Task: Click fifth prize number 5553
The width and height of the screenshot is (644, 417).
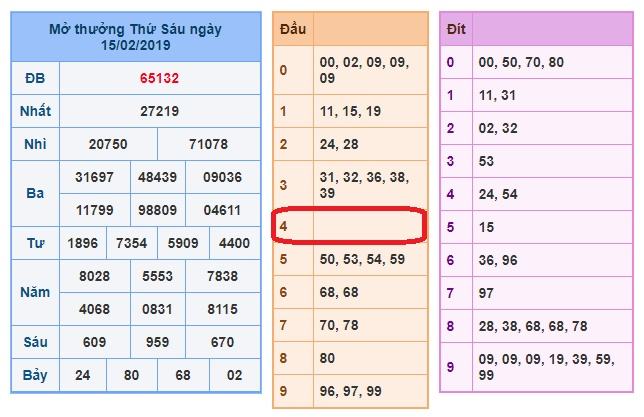Action: click(x=159, y=276)
